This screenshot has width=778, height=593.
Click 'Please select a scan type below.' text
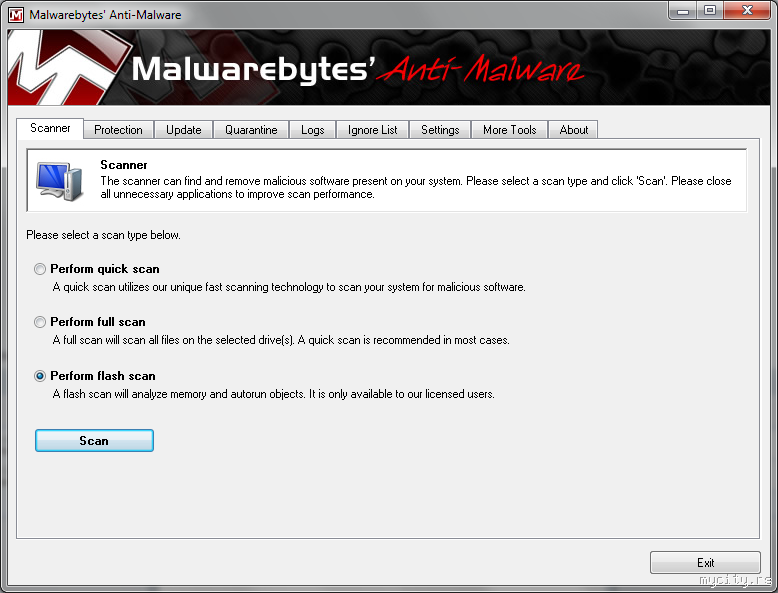click(x=103, y=235)
